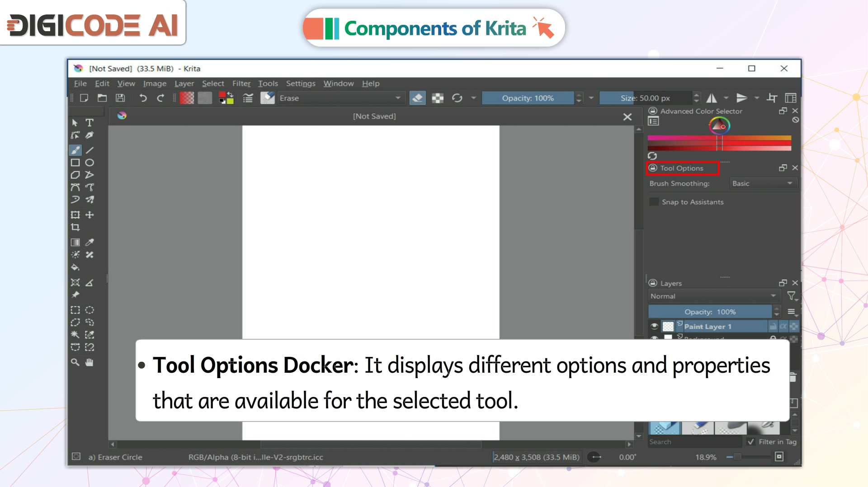
Task: Select the Move tool
Action: 90,215
